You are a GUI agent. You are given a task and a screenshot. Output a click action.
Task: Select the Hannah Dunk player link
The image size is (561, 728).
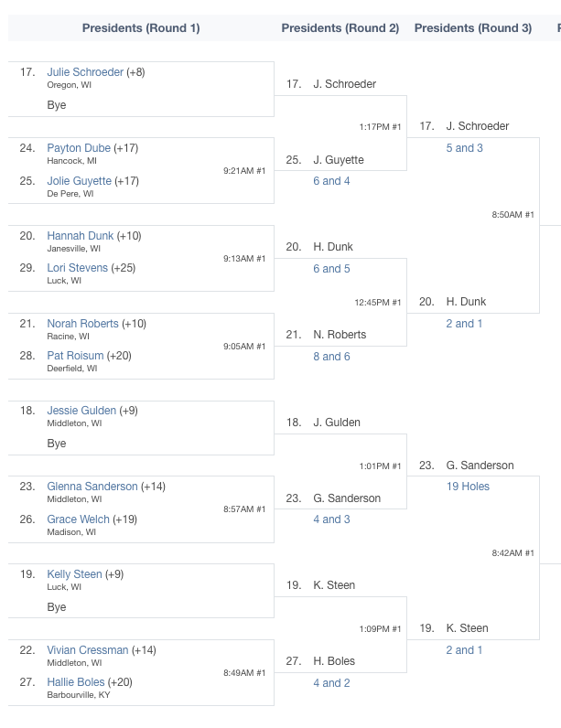pos(80,236)
